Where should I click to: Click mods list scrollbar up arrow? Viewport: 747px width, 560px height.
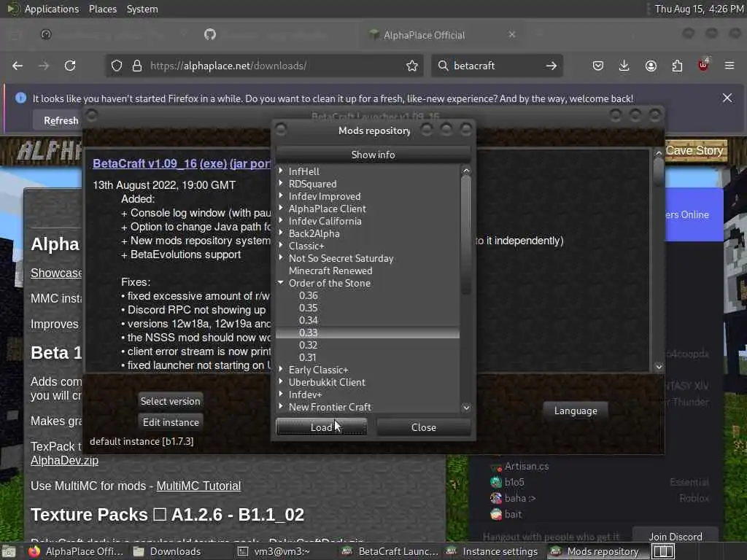(x=466, y=171)
